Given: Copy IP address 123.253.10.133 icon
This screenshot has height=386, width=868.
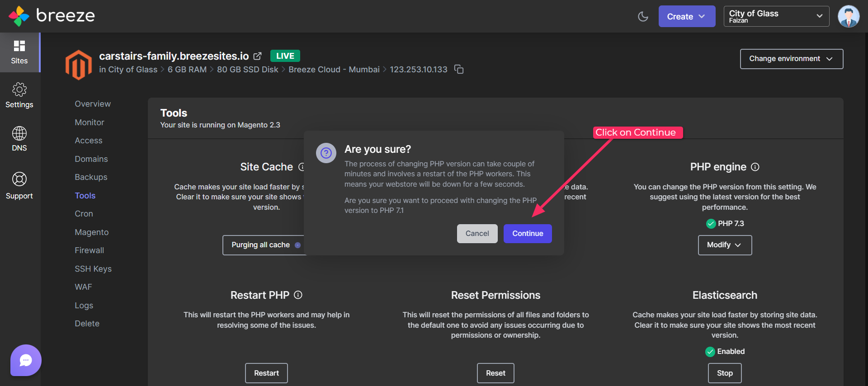Looking at the screenshot, I should click(x=459, y=69).
